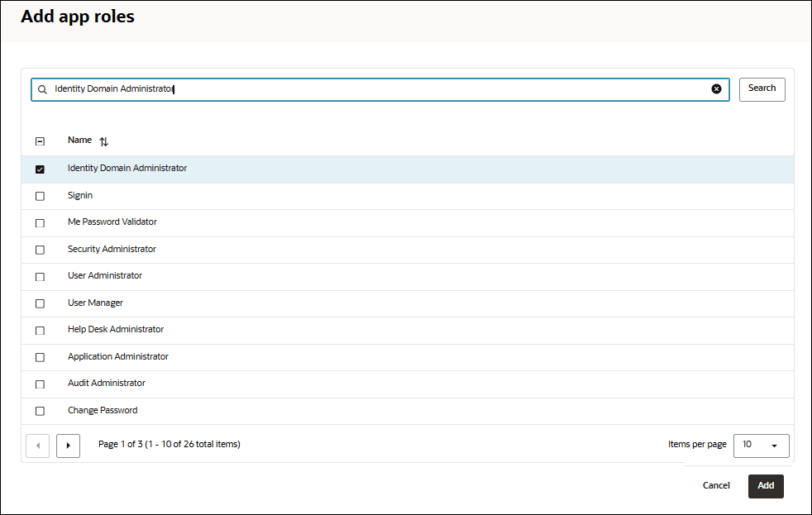Enable the Security Administrator checkbox
812x515 pixels.
pyautogui.click(x=40, y=250)
